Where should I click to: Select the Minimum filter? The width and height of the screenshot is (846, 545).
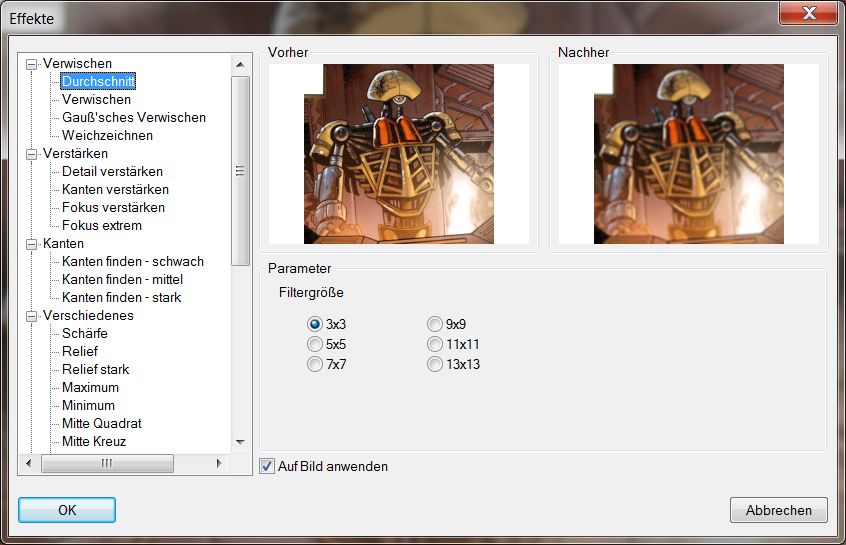[88, 405]
